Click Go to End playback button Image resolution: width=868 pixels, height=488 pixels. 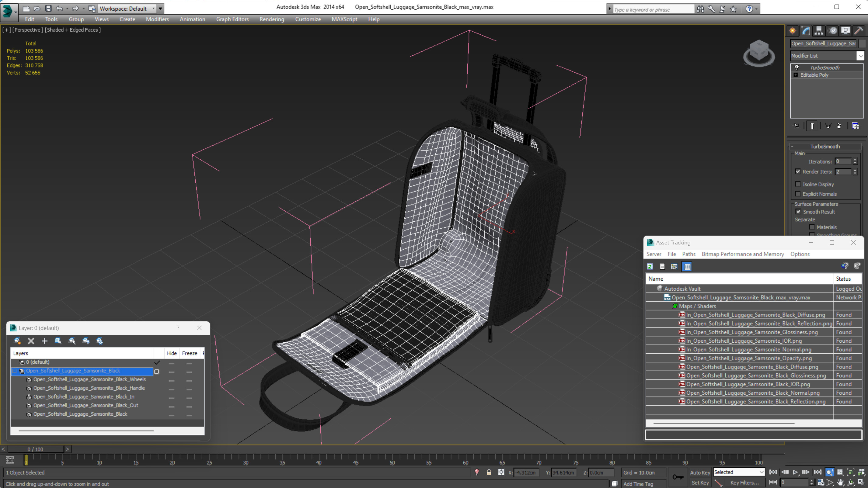pos(817,472)
